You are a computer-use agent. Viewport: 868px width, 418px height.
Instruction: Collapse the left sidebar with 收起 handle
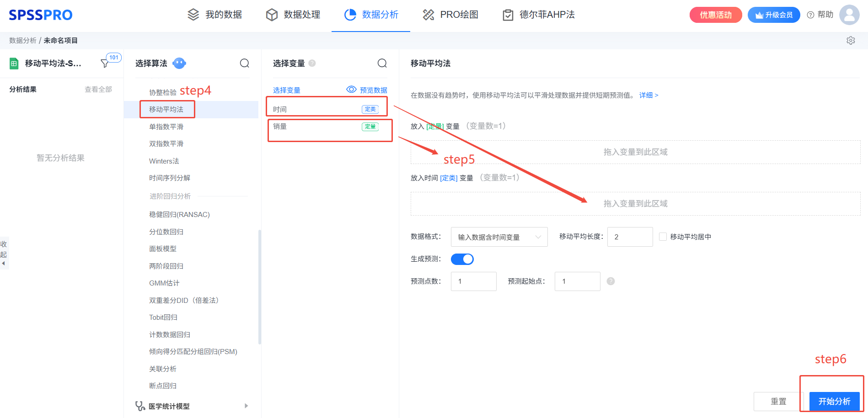[4, 254]
